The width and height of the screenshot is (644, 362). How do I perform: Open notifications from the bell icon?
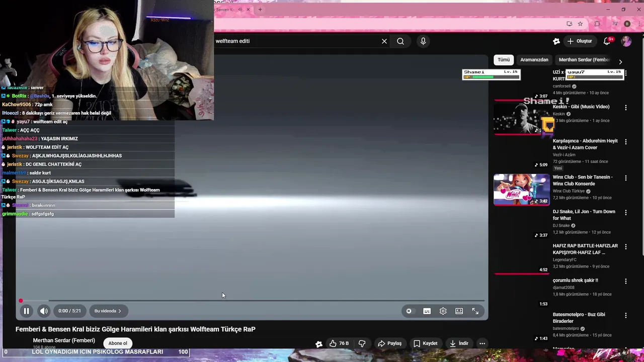coord(607,41)
